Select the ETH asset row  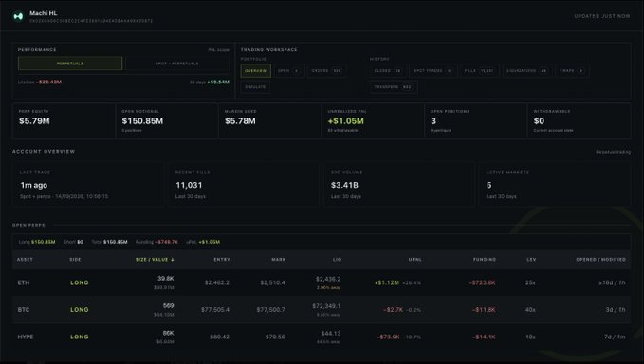pyautogui.click(x=322, y=282)
